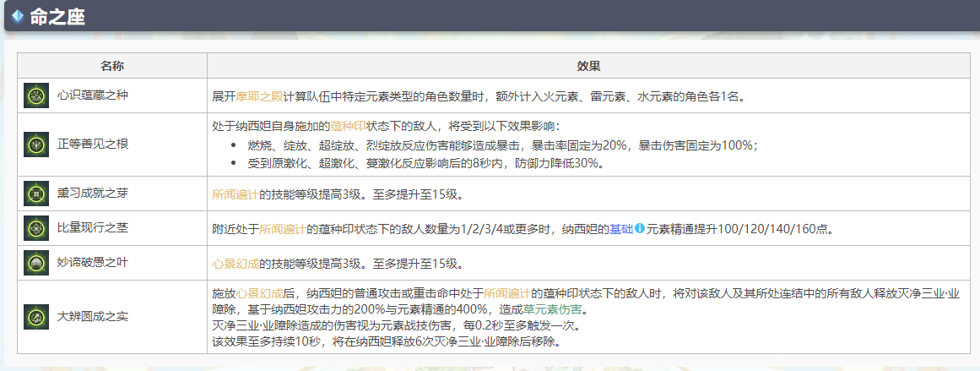This screenshot has width=980, height=371.
Task: Click the 名称 column header
Action: point(112,66)
